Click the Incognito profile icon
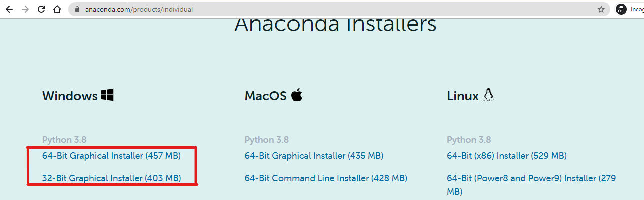The height and width of the screenshot is (200, 644). coord(621,9)
